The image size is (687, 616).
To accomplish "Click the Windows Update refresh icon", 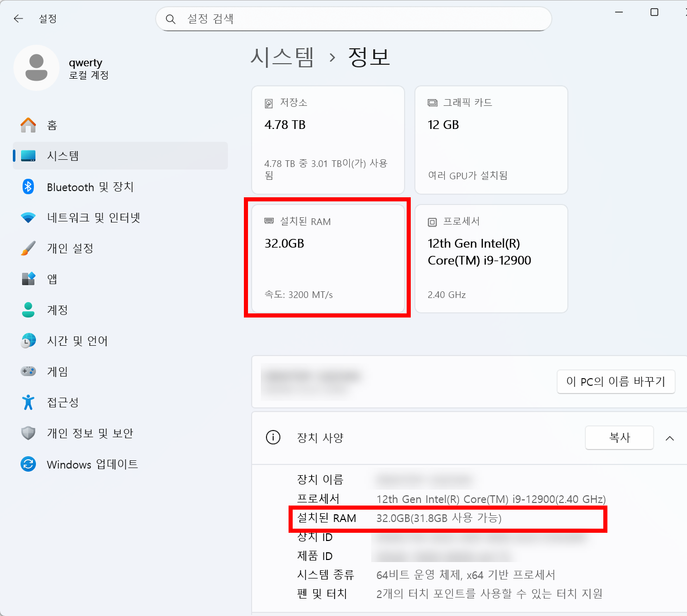I will [x=28, y=464].
